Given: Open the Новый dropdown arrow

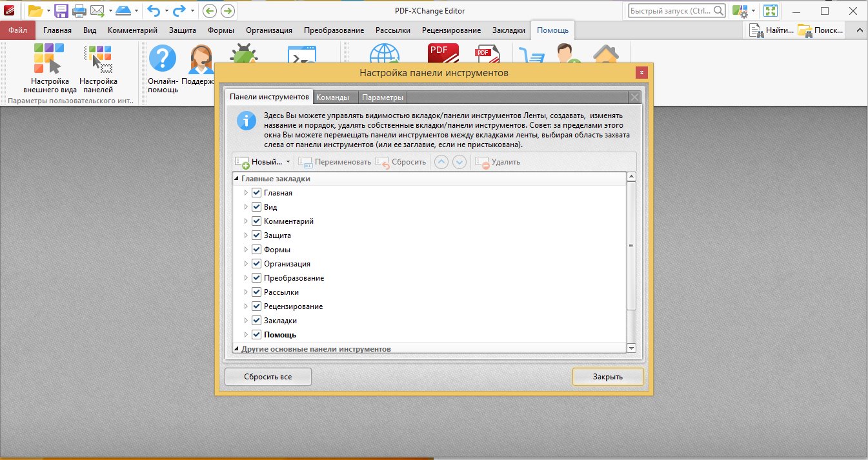Looking at the screenshot, I should click(x=288, y=162).
